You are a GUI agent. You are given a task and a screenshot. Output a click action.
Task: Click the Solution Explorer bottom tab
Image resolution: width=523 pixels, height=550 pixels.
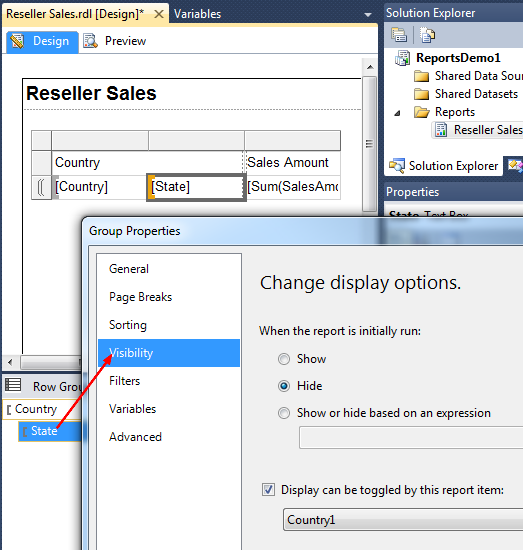pyautogui.click(x=444, y=166)
